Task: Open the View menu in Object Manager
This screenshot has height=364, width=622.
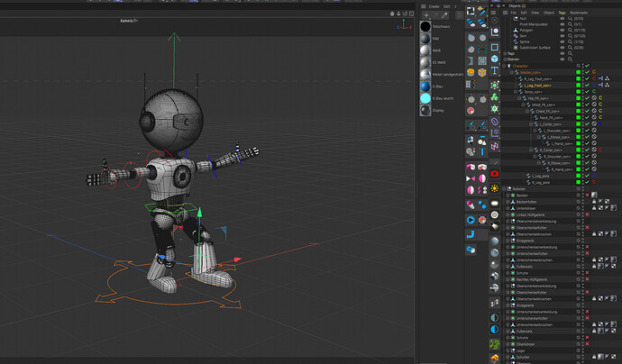Action: pyautogui.click(x=535, y=13)
